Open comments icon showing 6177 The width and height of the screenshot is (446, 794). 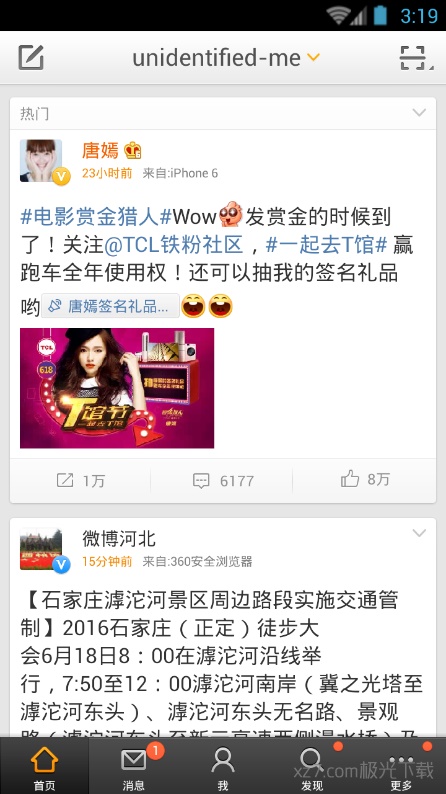(223, 480)
